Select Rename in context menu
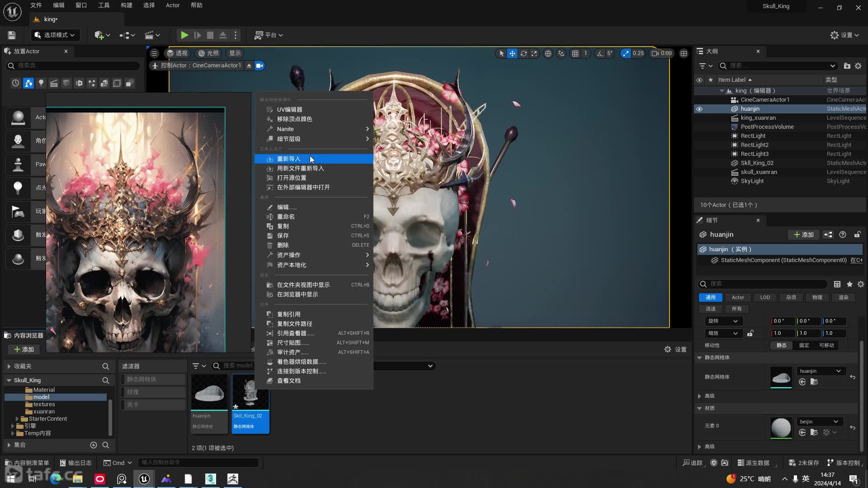Viewport: 868px width, 488px height. [x=314, y=217]
